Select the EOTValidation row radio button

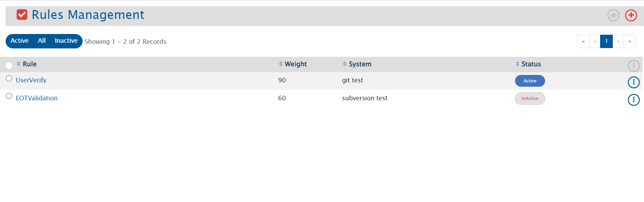(9, 96)
